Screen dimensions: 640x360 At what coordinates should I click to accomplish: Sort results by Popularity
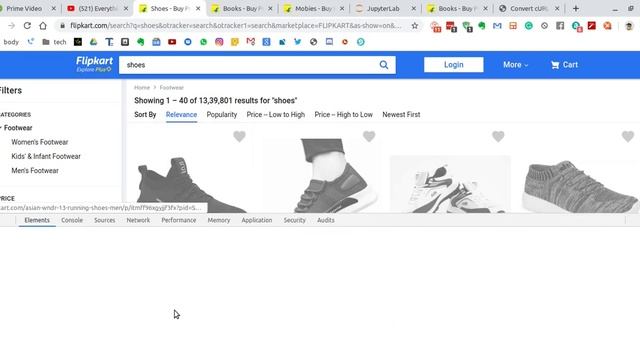(222, 115)
